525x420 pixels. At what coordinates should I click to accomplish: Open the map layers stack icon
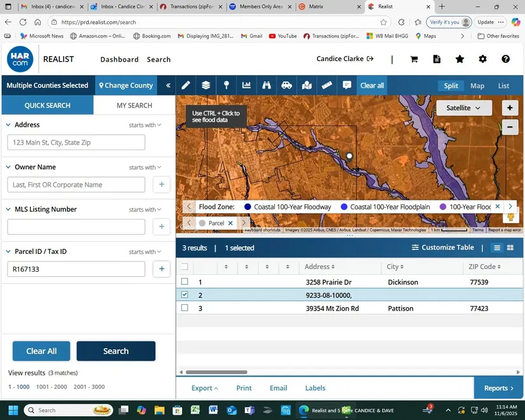point(206,85)
